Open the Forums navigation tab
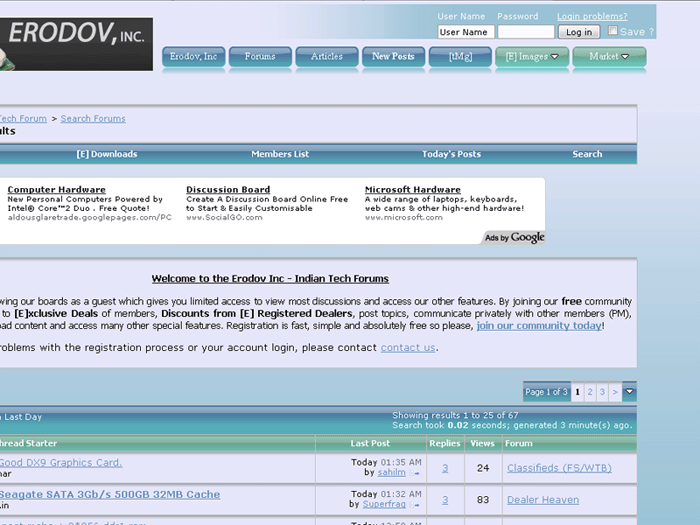Viewport: 700px width, 525px height. pos(260,57)
